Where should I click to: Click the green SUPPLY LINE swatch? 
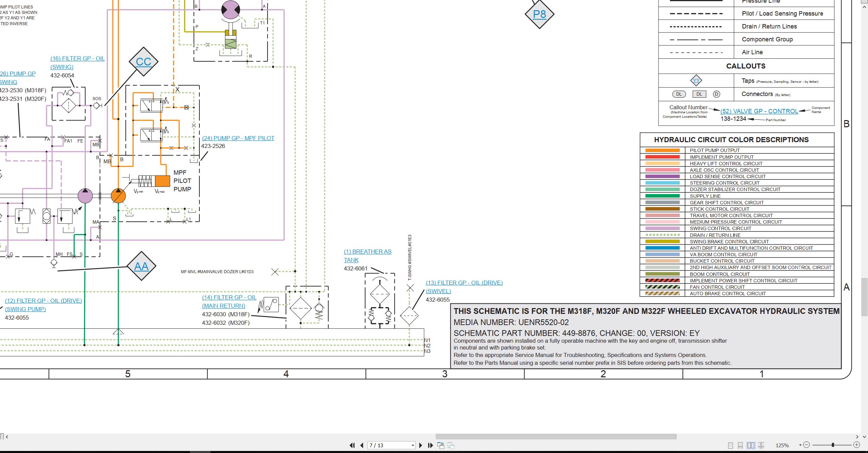tap(663, 196)
